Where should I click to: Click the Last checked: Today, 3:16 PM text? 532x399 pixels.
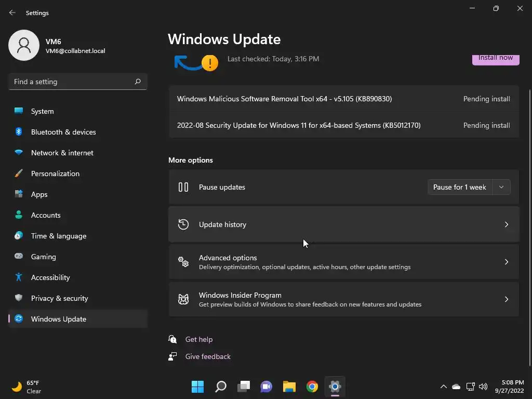click(273, 59)
